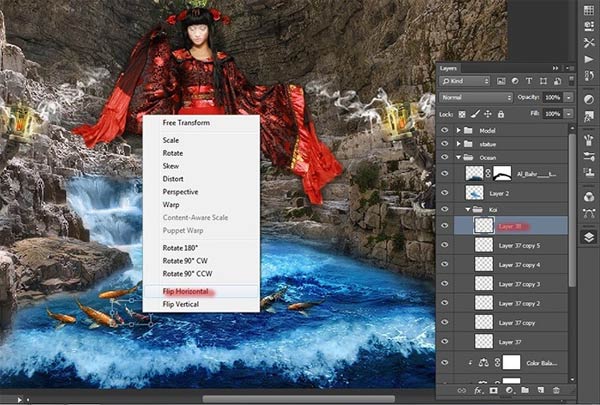
Task: Hide the Model group layer
Action: [444, 131]
